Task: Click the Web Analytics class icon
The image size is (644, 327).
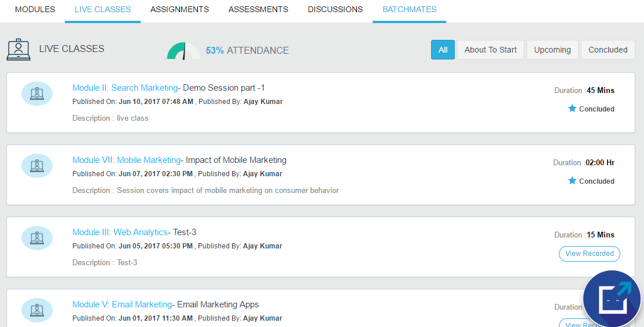Action: coord(37,238)
